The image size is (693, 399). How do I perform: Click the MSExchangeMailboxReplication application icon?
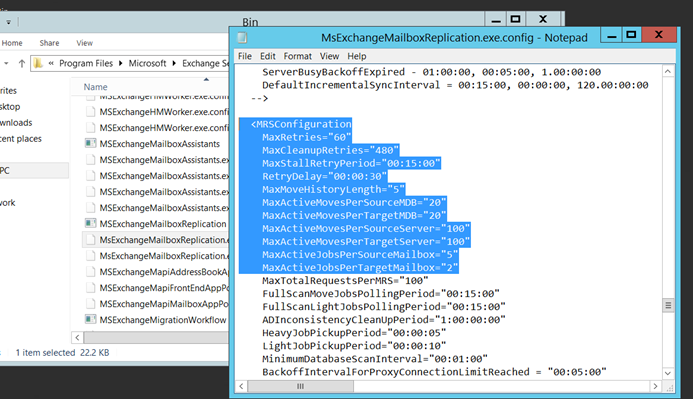(90, 223)
